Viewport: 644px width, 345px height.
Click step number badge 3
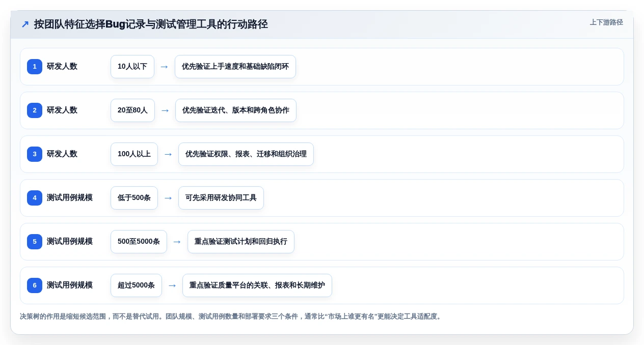35,154
